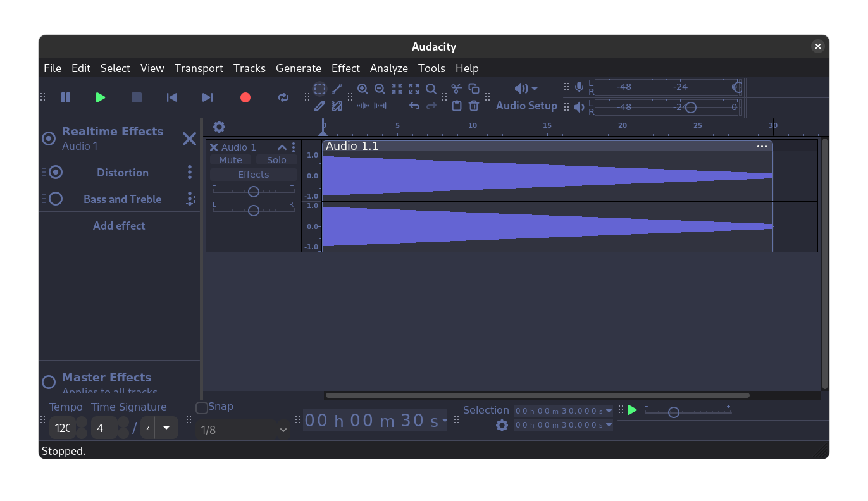
Task: Open the Audio 1 track menu
Action: [x=294, y=147]
